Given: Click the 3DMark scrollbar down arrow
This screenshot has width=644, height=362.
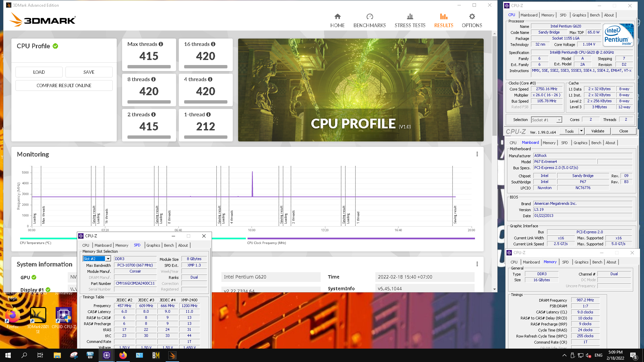Looking at the screenshot, I should (494, 289).
